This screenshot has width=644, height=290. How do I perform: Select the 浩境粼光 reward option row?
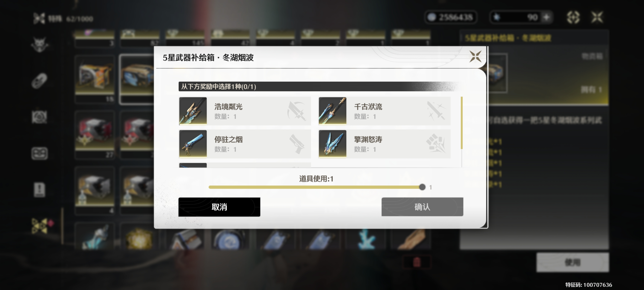(245, 111)
